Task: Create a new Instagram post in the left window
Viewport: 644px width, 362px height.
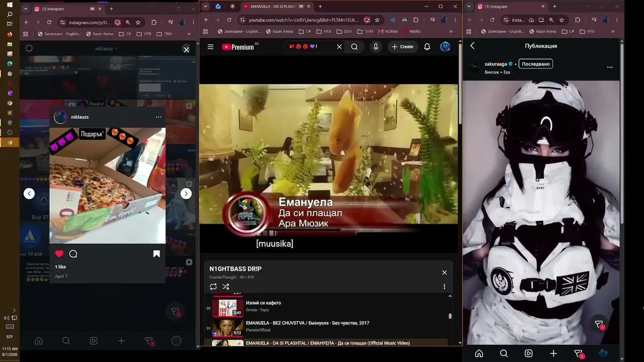Action: point(121,341)
